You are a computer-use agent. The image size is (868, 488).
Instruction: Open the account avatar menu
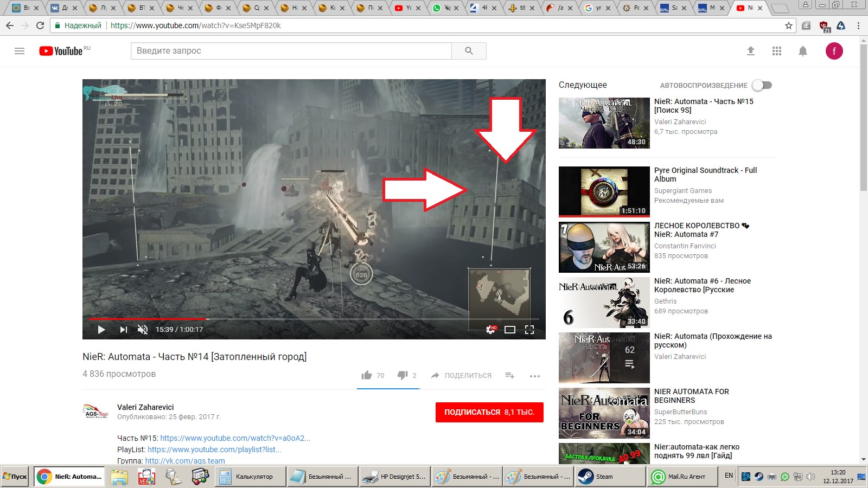834,51
